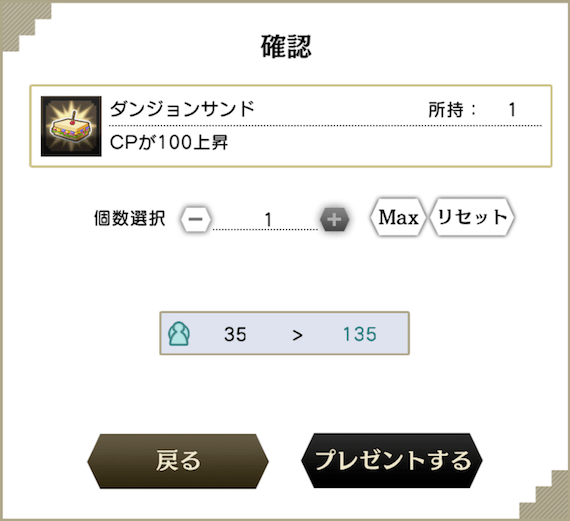Click the リセット button

pos(472,217)
